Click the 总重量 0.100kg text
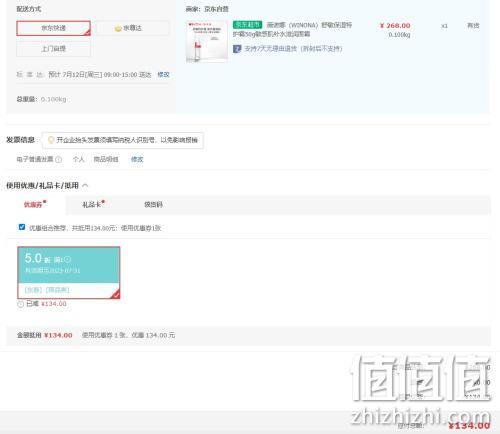This screenshot has width=500, height=434. click(41, 99)
